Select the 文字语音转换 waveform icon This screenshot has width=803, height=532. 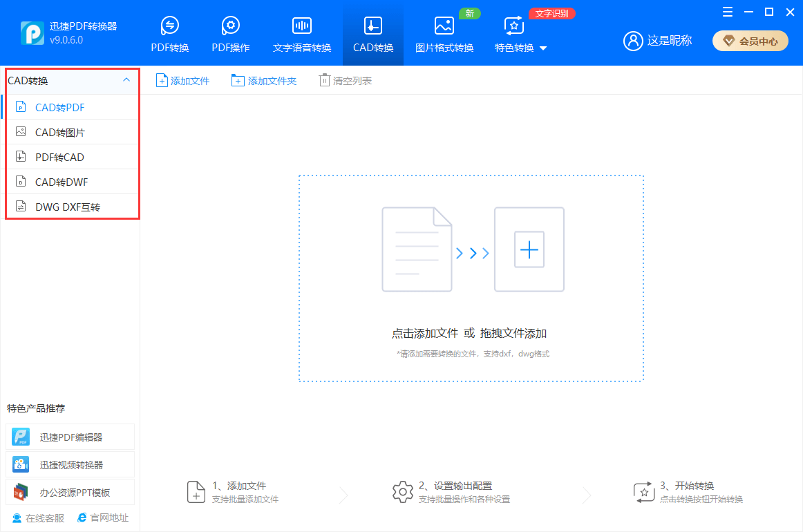[x=302, y=26]
